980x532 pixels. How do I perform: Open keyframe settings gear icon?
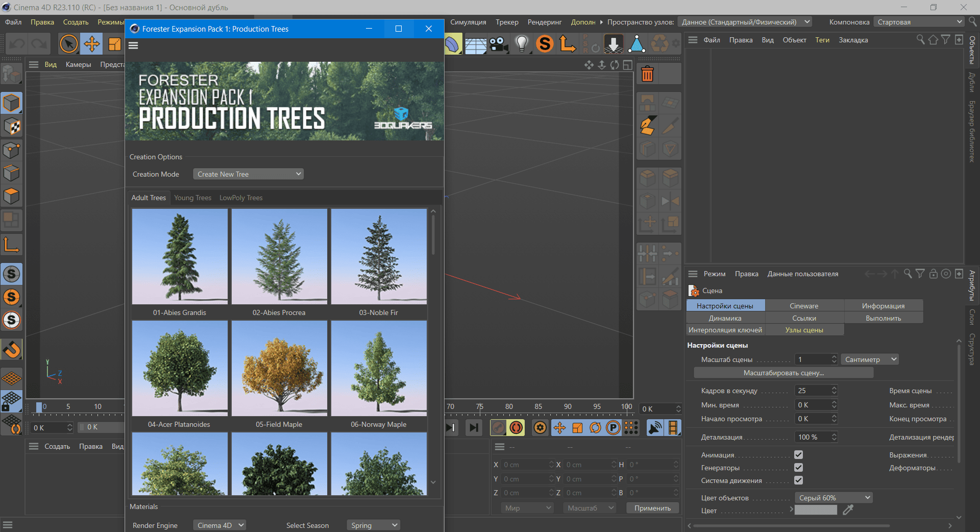(x=540, y=428)
